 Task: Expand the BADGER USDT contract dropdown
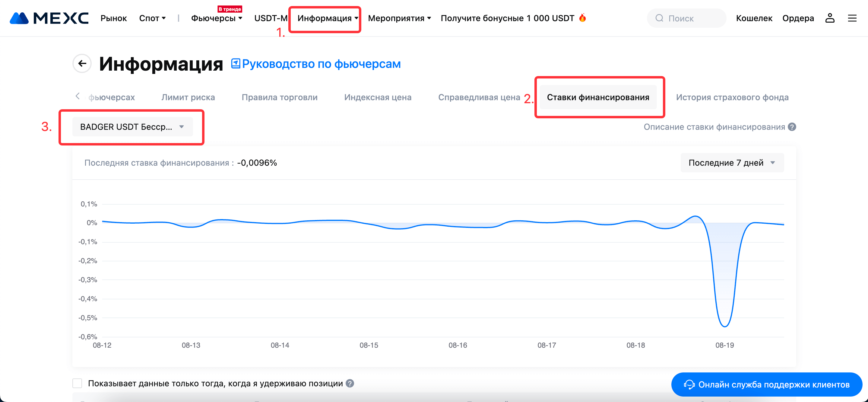(132, 127)
